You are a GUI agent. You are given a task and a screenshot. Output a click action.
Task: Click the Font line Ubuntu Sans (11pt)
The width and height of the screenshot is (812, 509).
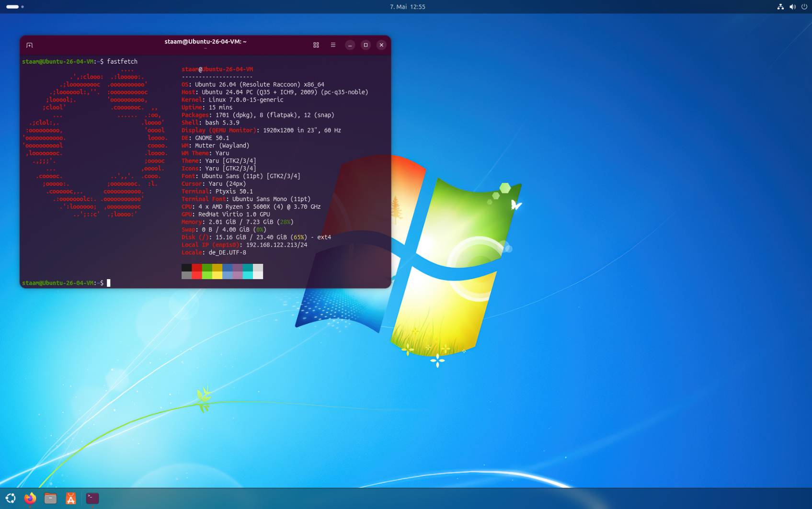pyautogui.click(x=241, y=176)
